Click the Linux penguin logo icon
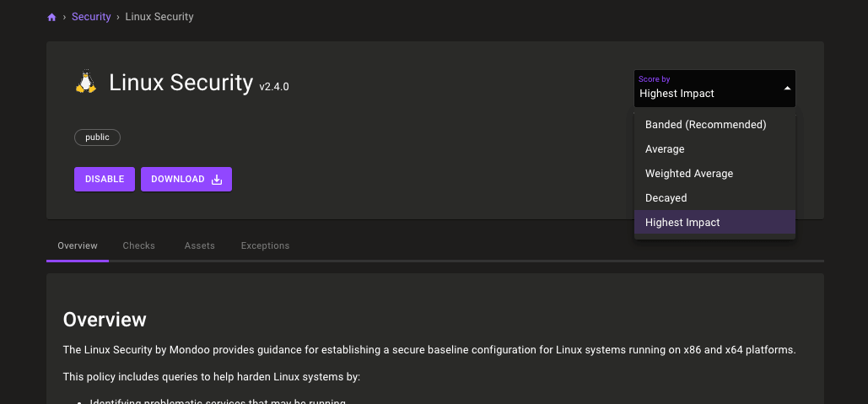Image resolution: width=868 pixels, height=404 pixels. pos(85,82)
